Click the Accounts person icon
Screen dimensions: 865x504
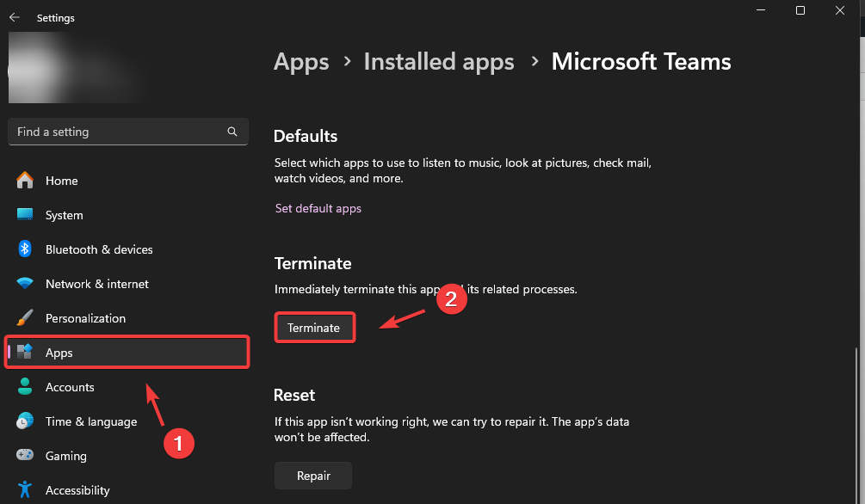coord(25,387)
